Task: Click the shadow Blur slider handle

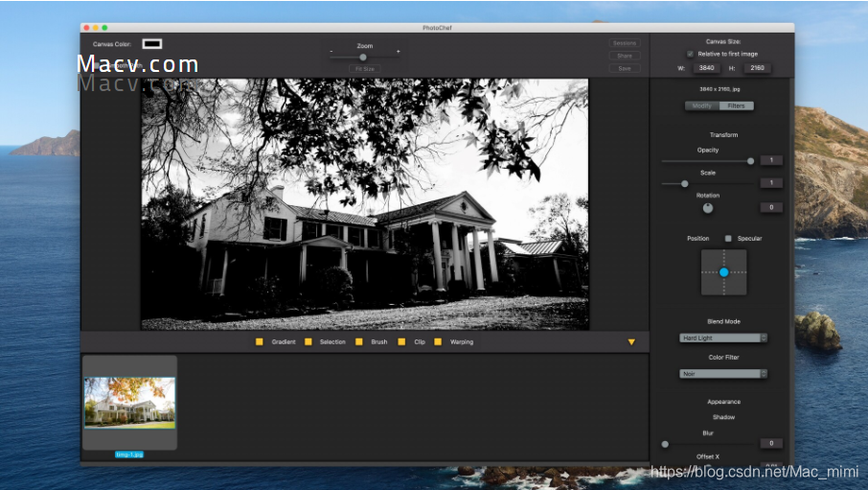Action: (x=665, y=444)
